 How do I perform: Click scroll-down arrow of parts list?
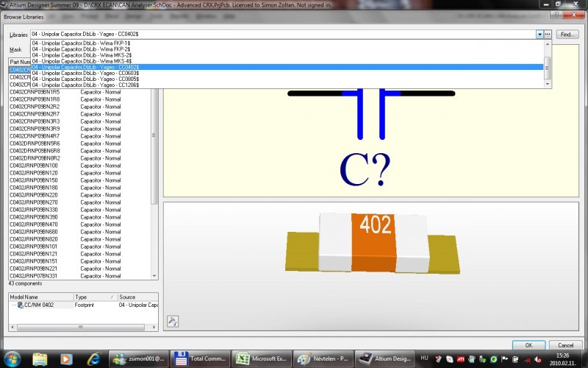[x=154, y=276]
